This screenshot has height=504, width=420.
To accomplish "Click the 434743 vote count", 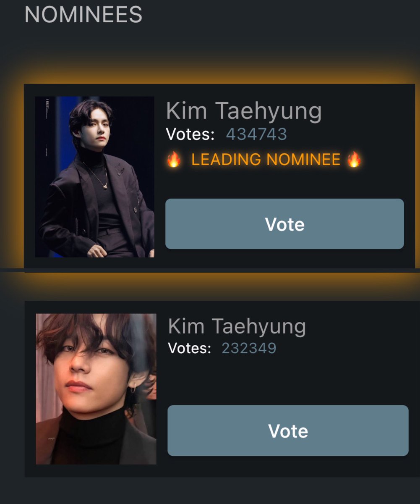I will tap(256, 134).
